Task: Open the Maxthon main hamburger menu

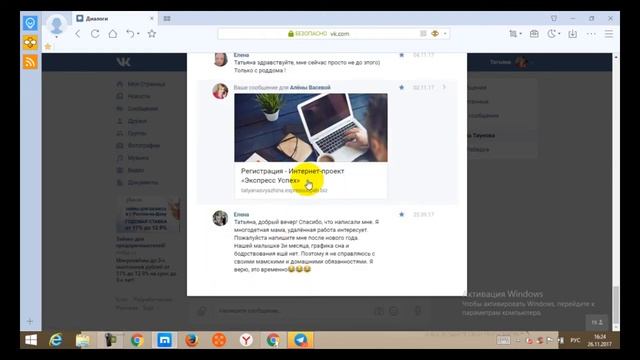Action: click(609, 34)
